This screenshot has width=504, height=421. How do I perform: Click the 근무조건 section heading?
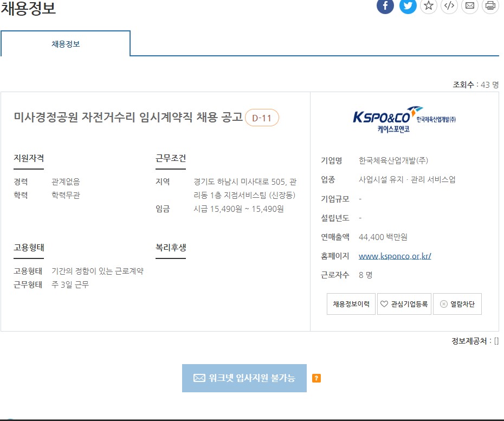tap(171, 158)
